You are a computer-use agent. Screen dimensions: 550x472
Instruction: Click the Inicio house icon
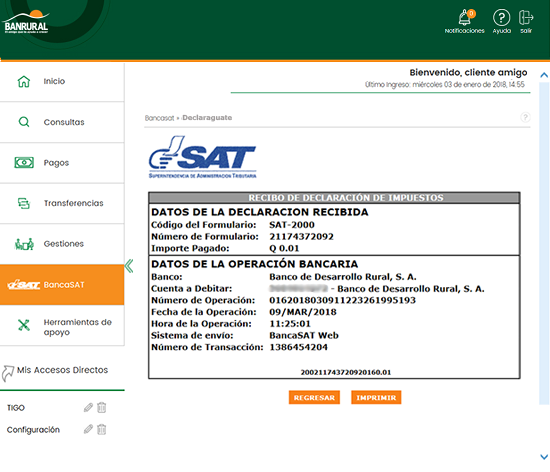(24, 81)
